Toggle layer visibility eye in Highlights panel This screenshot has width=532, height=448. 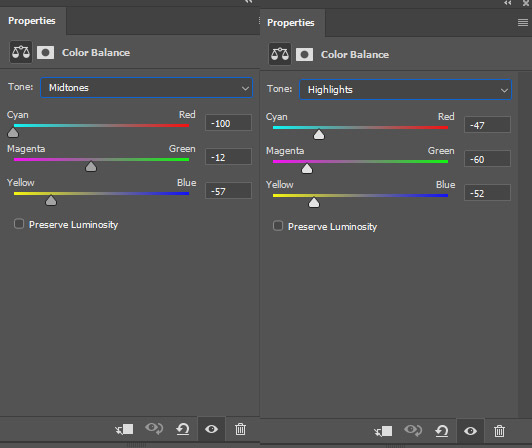470,431
